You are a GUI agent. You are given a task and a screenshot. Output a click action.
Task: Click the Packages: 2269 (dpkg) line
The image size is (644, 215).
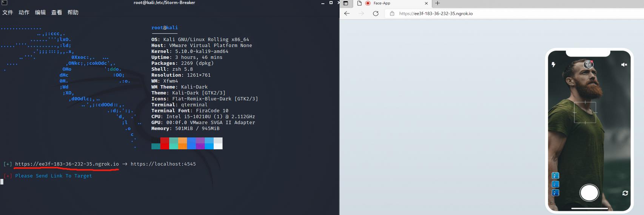[x=182, y=63]
